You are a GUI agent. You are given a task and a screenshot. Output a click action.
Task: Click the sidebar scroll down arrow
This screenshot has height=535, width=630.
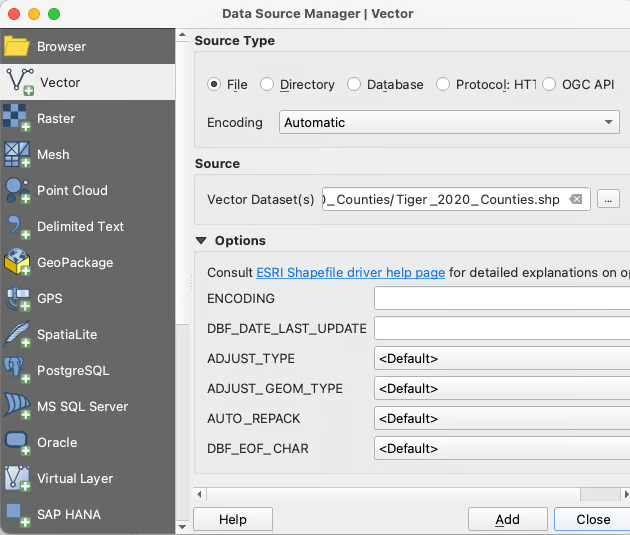[182, 527]
